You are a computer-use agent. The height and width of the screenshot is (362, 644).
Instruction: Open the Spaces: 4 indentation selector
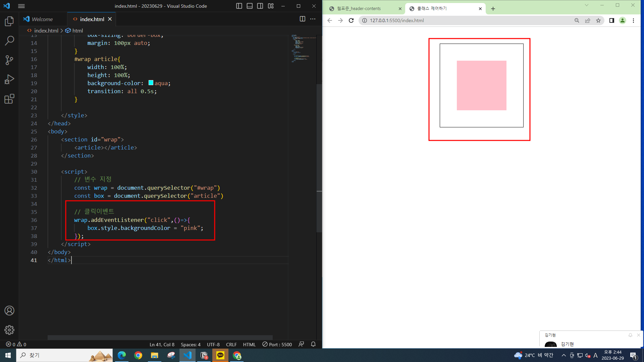(x=191, y=345)
